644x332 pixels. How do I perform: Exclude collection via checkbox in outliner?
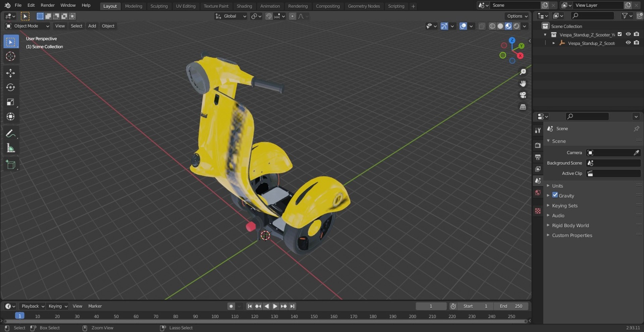point(620,34)
